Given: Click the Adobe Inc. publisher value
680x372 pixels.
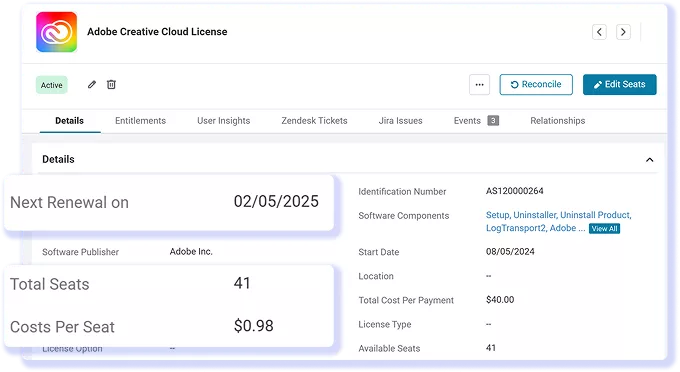Looking at the screenshot, I should (191, 251).
